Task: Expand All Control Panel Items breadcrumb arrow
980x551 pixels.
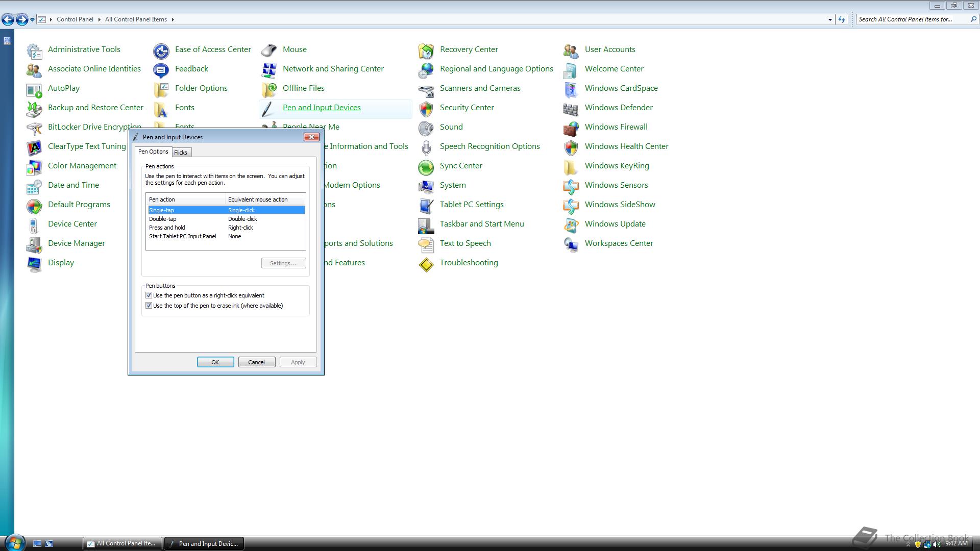Action: [173, 19]
